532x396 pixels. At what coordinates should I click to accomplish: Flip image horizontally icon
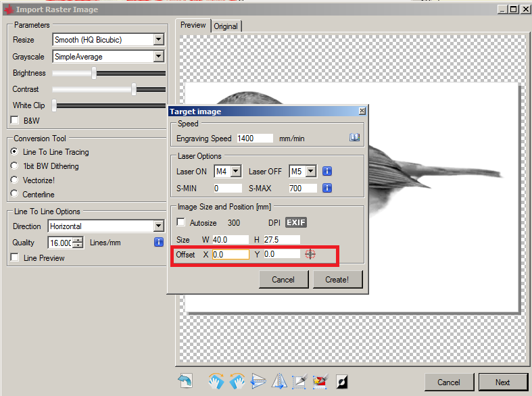(x=279, y=381)
